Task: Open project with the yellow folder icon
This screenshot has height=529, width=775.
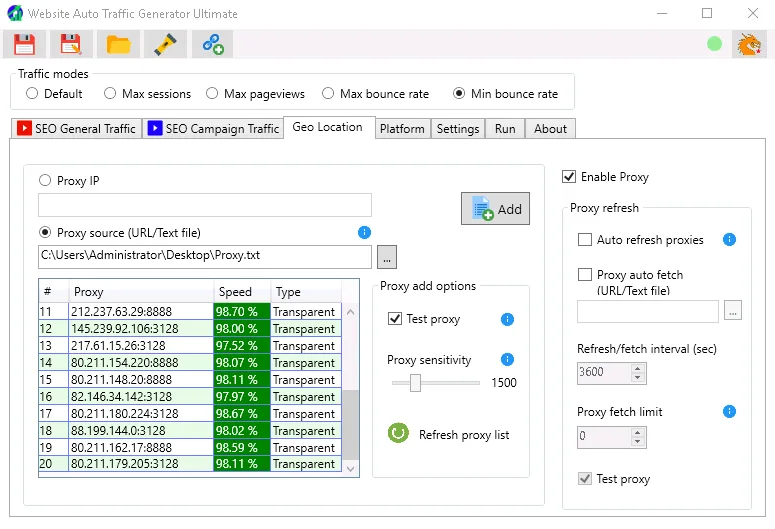Action: (x=118, y=44)
